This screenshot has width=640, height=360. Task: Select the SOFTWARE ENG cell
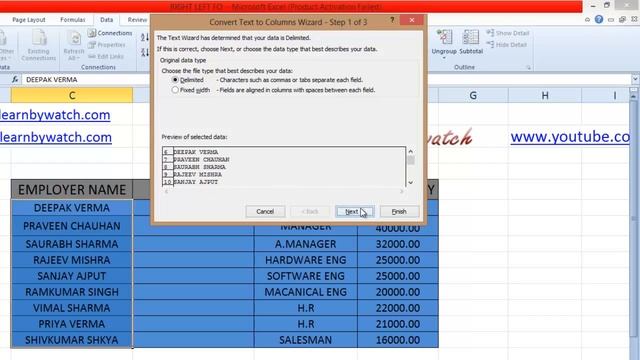(x=306, y=276)
